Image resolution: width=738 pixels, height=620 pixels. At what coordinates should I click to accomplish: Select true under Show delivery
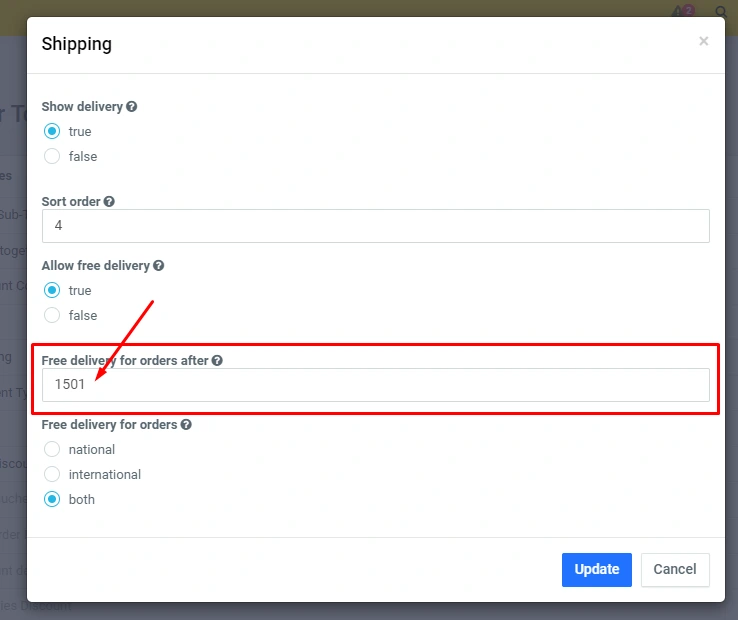point(52,131)
